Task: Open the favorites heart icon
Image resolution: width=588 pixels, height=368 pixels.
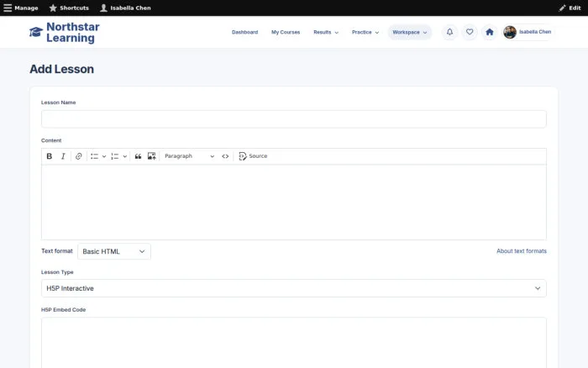Action: pos(470,32)
